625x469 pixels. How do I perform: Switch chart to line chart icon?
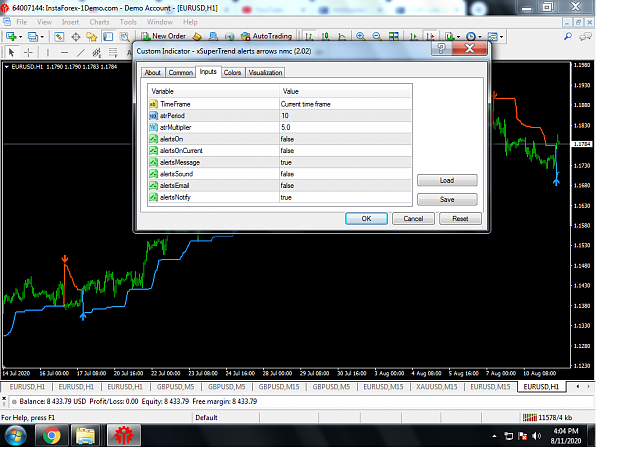point(342,37)
